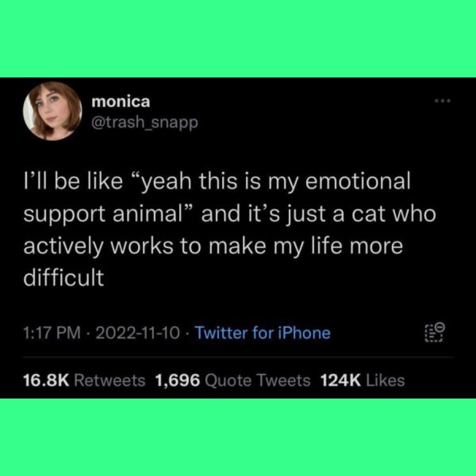Click the green banner above the tweet
This screenshot has width=476, height=476.
tap(238, 39)
